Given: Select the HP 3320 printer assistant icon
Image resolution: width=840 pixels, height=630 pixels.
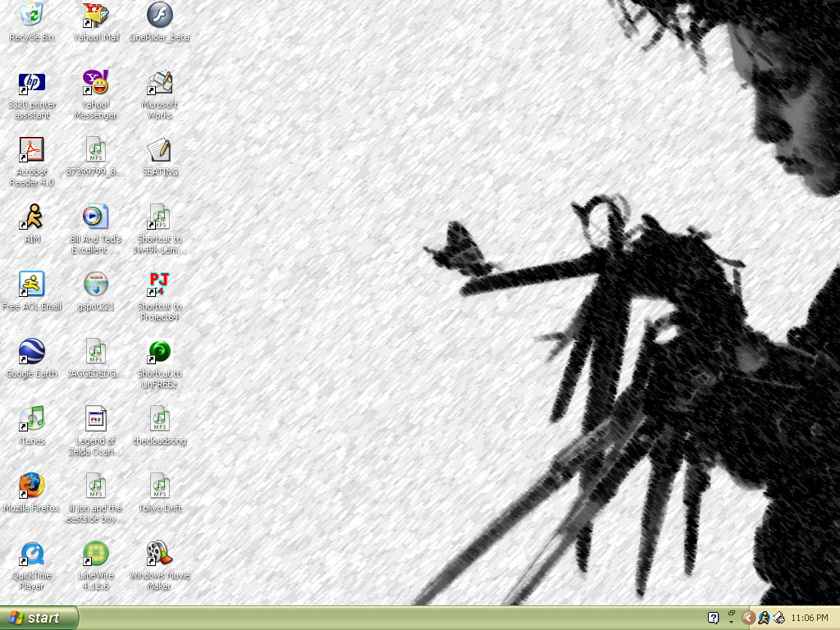Looking at the screenshot, I should 32,83.
